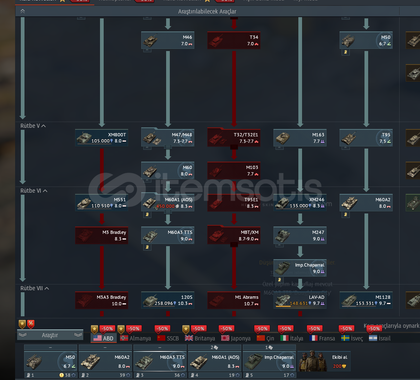Click the home icon in header bar
This screenshot has width=420, height=380.
click(x=23, y=11)
